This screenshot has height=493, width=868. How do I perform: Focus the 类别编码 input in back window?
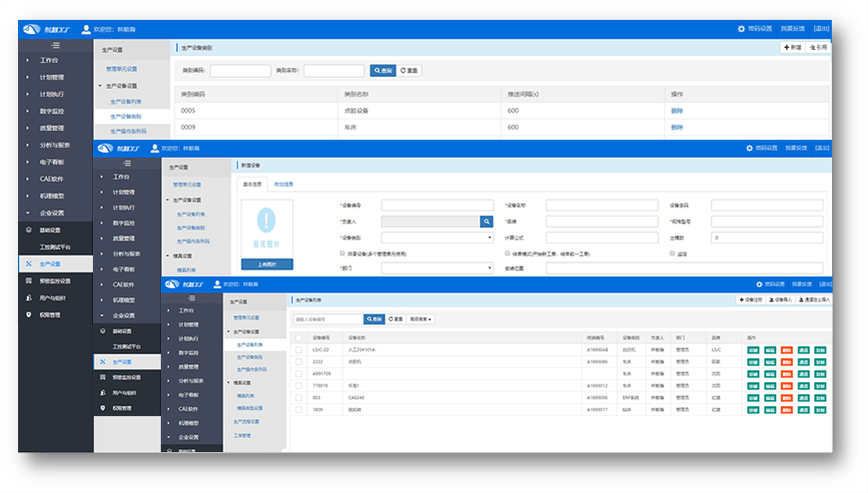[x=241, y=70]
